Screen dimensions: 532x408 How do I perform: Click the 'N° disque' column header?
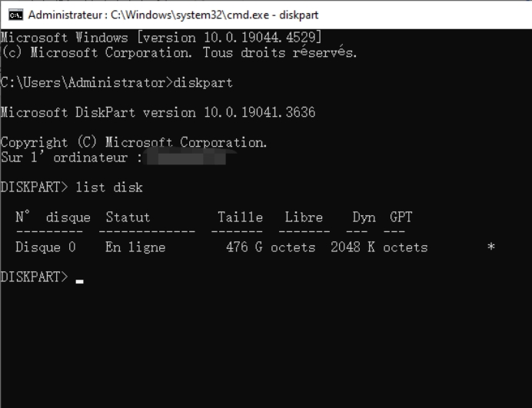[x=53, y=217]
